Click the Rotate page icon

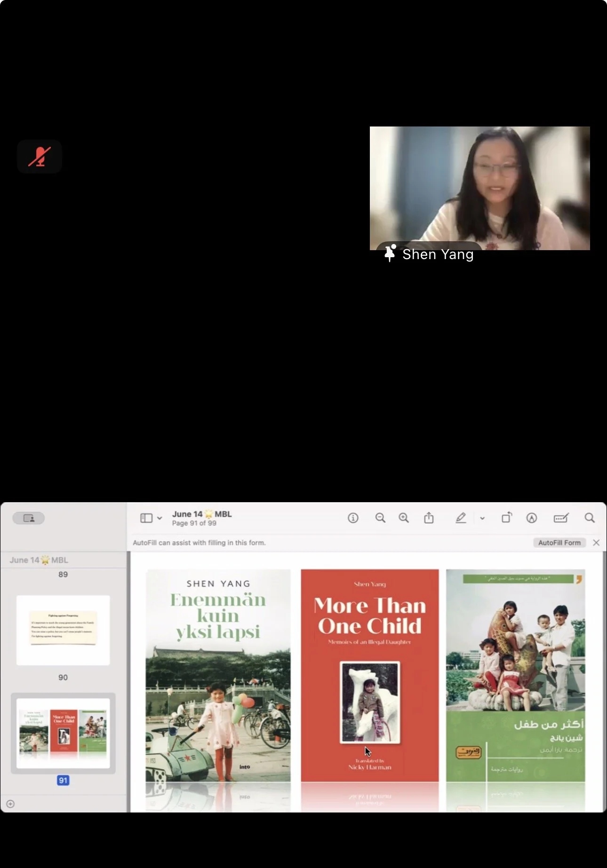click(507, 518)
